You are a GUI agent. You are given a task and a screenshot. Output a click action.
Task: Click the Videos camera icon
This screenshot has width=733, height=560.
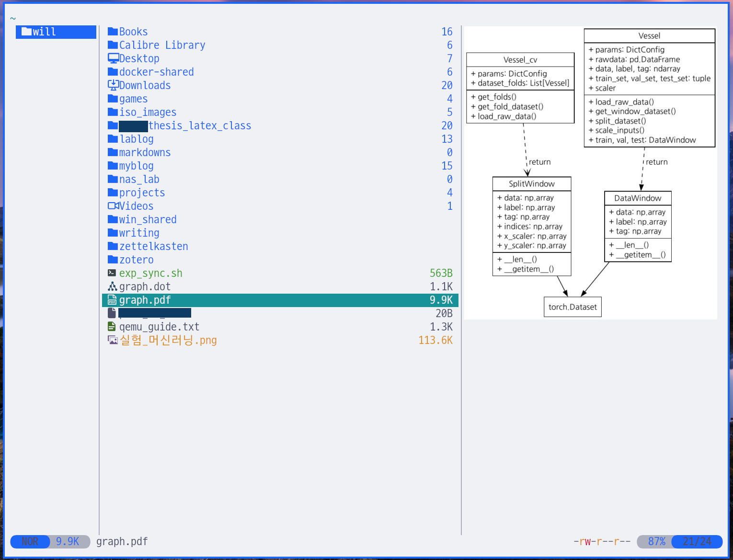pos(113,206)
